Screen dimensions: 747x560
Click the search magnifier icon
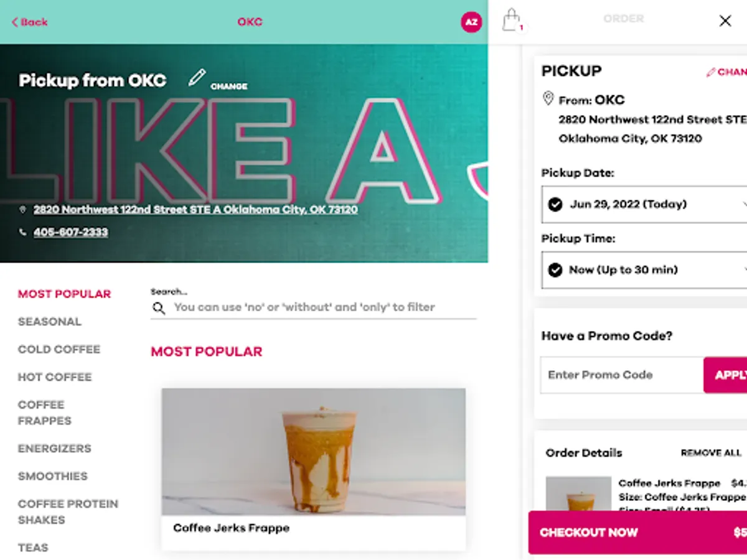tap(159, 308)
